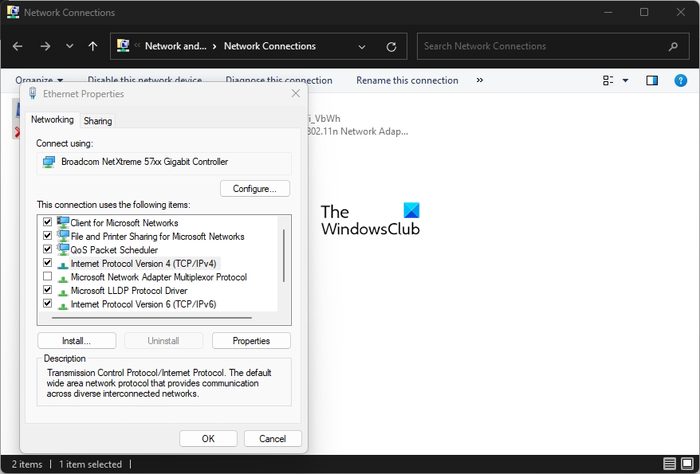
Task: Toggle Internet Protocol Version 4 checkbox
Action: [x=47, y=262]
